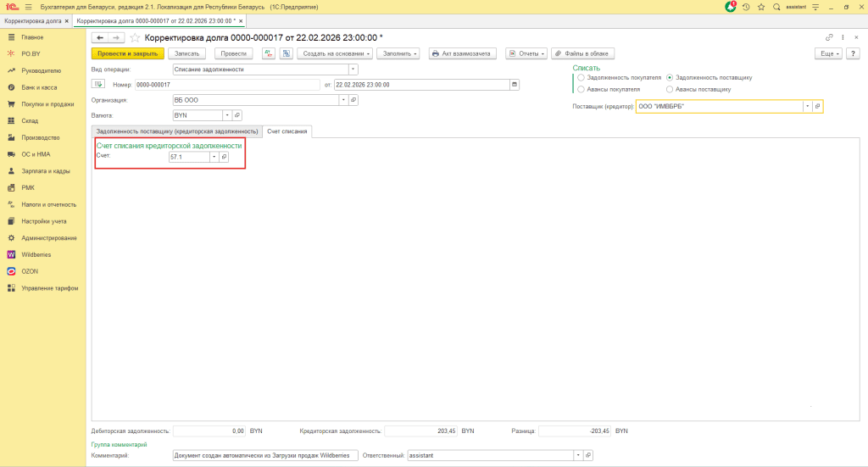868x467 pixels.
Task: Open the Создать на основании menu
Action: click(335, 53)
